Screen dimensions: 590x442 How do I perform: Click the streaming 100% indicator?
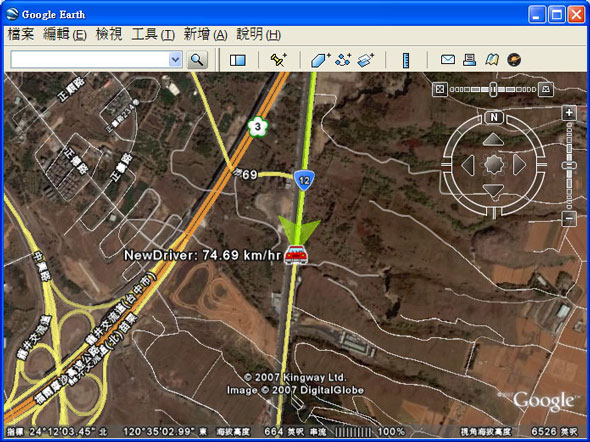pyautogui.click(x=391, y=432)
